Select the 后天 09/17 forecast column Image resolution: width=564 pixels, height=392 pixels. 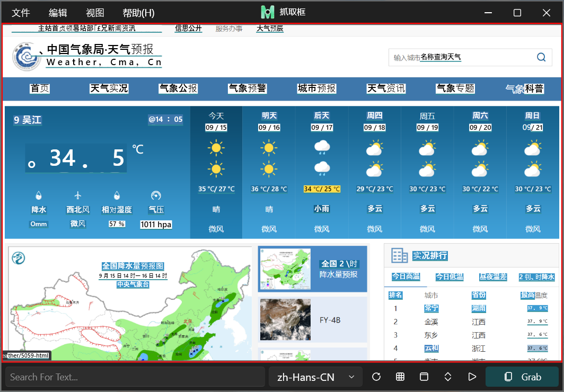(x=322, y=172)
